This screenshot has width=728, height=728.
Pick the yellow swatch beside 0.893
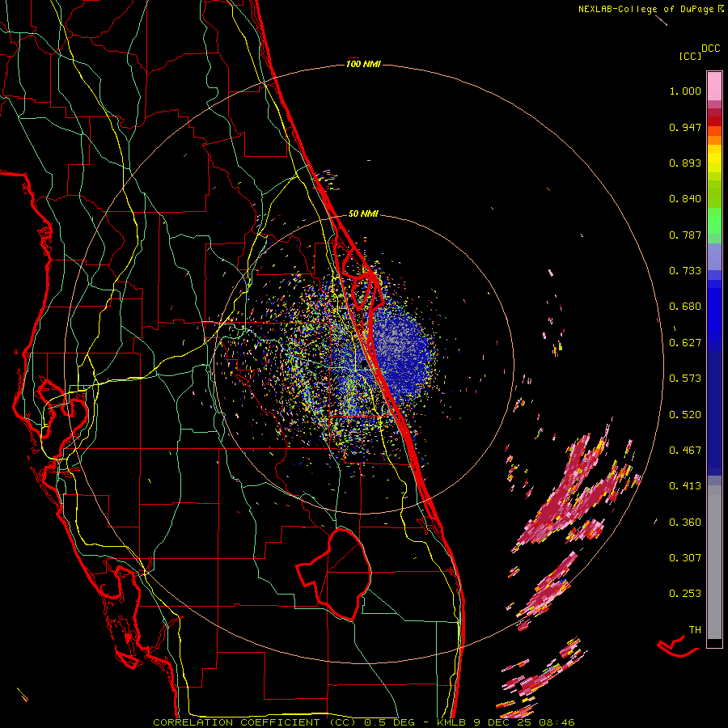[x=714, y=162]
